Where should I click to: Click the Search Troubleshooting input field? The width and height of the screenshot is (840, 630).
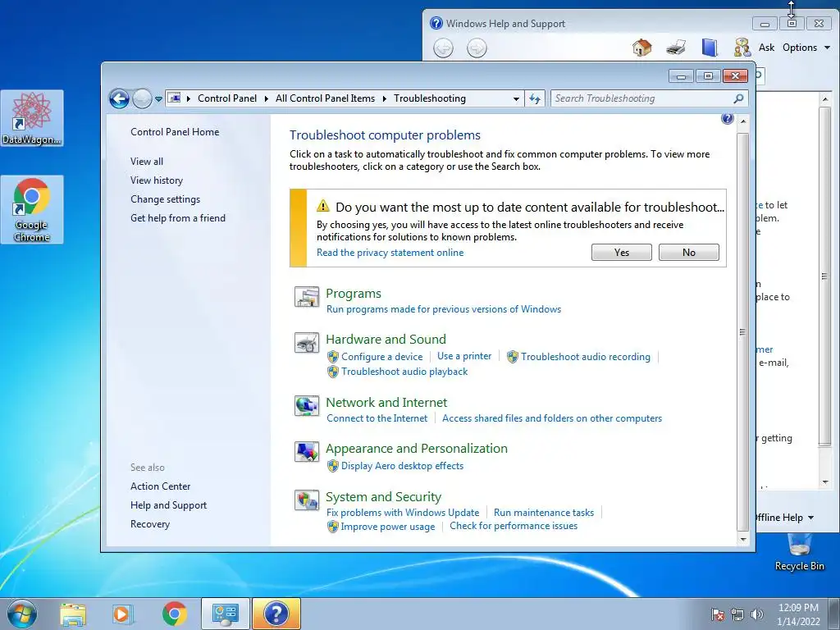pyautogui.click(x=641, y=98)
